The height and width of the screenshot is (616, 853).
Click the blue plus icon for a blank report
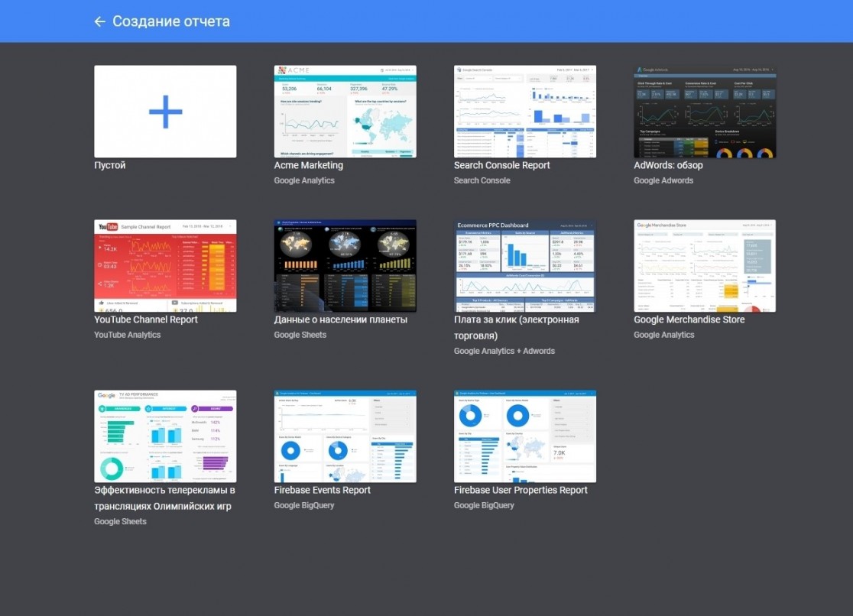[165, 112]
